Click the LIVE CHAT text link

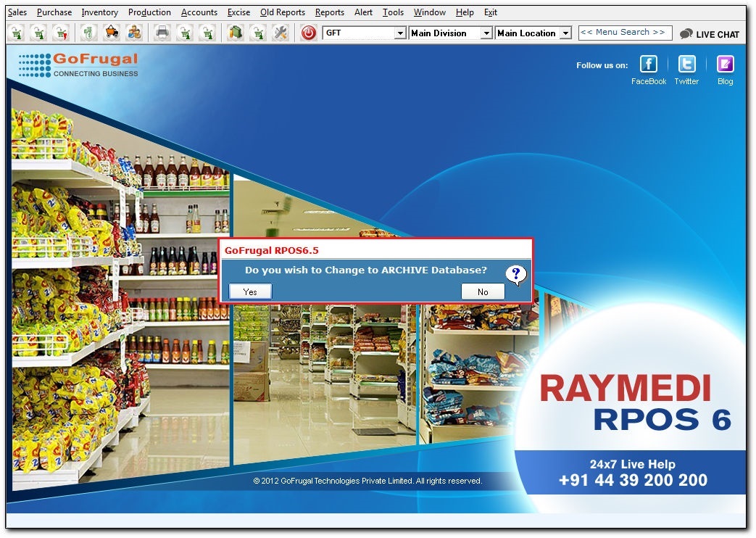coord(718,35)
